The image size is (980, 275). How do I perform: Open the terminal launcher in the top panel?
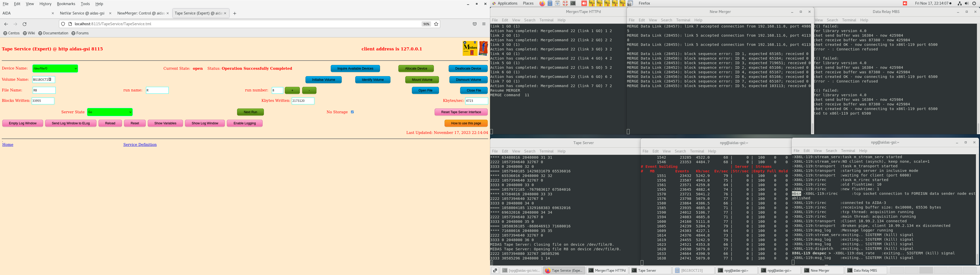tap(573, 3)
